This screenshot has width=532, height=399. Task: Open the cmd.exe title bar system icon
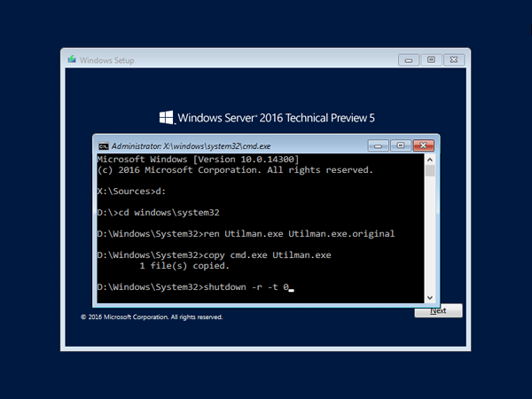coord(104,146)
